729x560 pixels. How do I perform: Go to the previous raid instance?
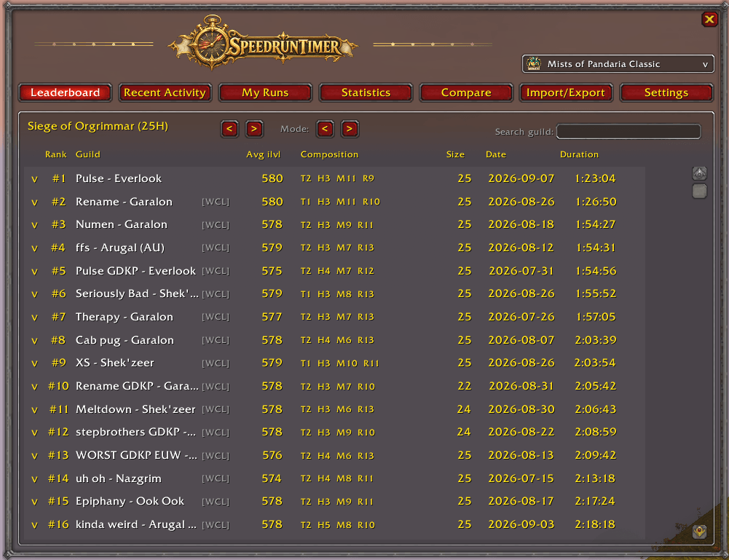[x=229, y=129]
